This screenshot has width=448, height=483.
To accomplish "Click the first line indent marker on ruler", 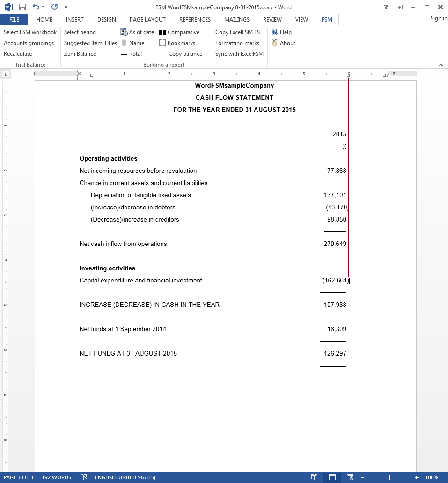I will point(79,72).
